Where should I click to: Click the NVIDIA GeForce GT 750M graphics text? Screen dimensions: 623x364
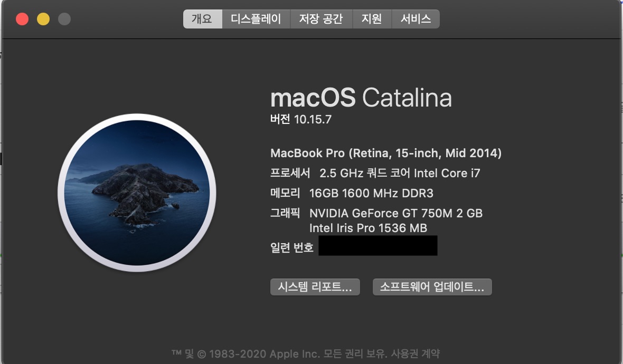coord(396,213)
